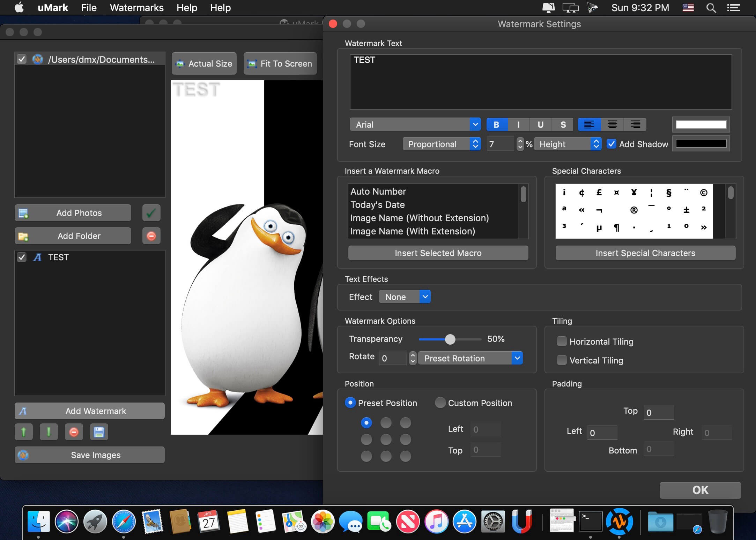756x540 pixels.
Task: Enable Horizontal Tiling
Action: [x=562, y=342]
